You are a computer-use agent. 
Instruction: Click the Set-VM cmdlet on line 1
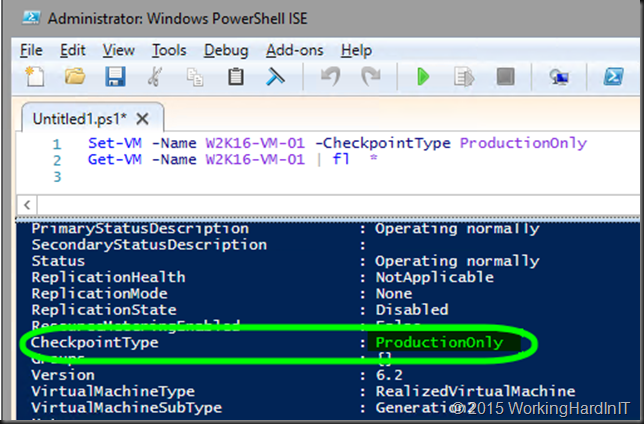[x=115, y=143]
